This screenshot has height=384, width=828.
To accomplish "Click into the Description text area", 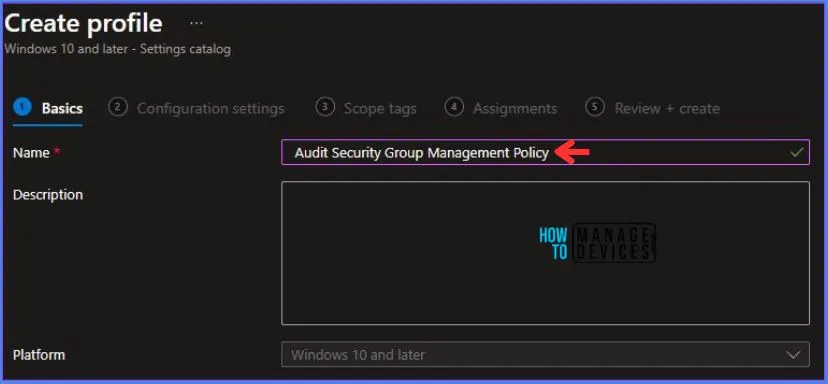I will click(x=545, y=253).
